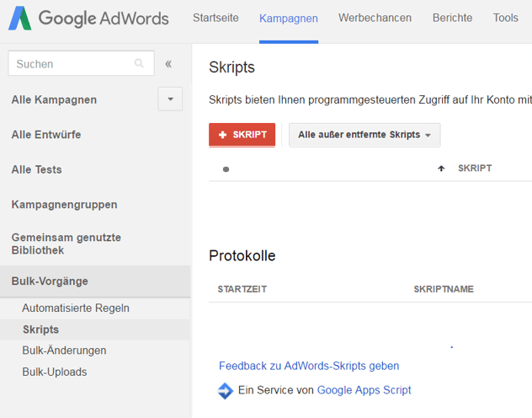Follow the Google Apps Script link
532x418 pixels.
click(364, 390)
